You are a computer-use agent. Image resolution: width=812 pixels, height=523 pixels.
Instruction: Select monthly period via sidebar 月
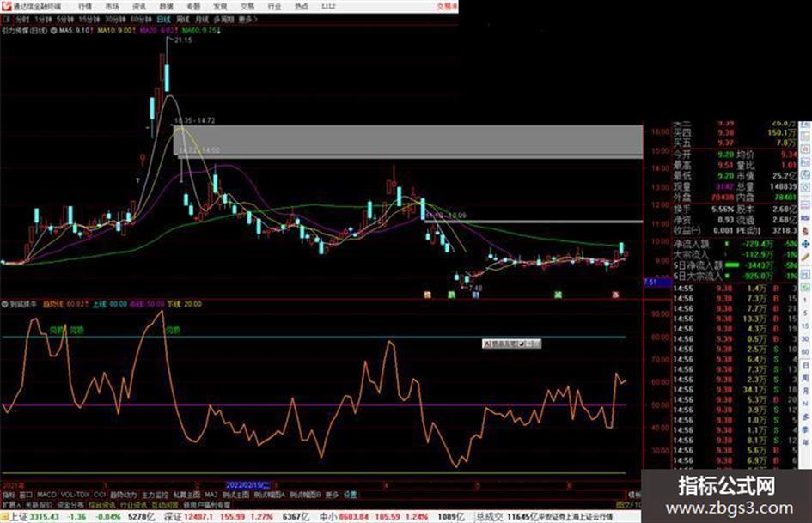[805, 391]
